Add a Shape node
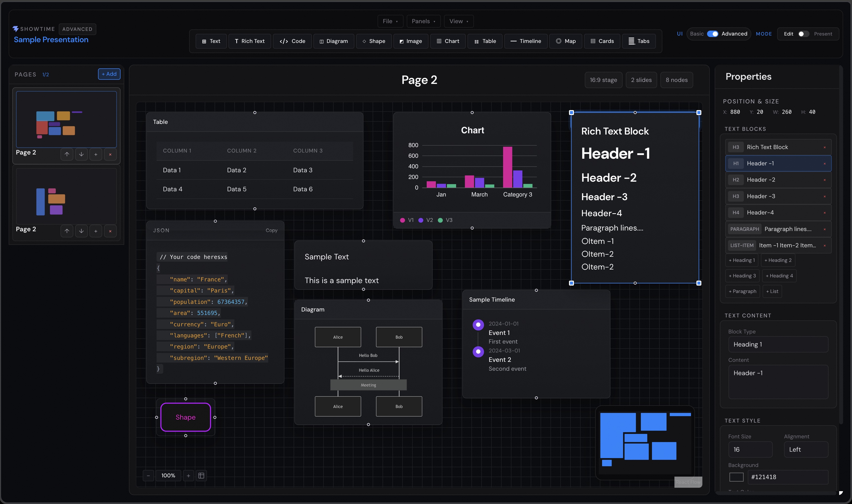Screen dimensions: 852x504 click(374, 41)
